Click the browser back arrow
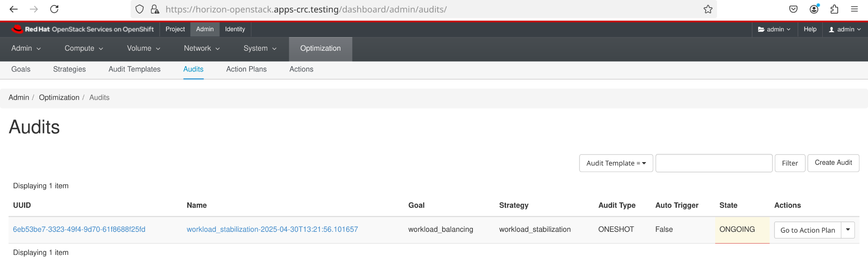This screenshot has height=278, width=868. pos(14,9)
